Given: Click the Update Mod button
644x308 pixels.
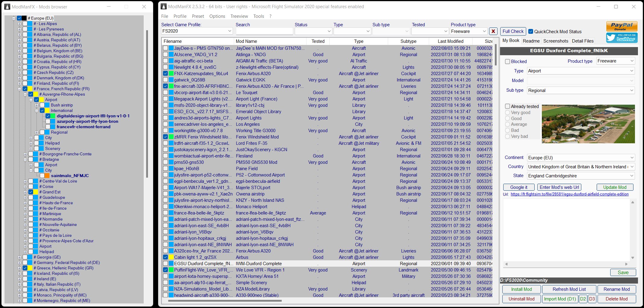Looking at the screenshot, I should 614,187.
